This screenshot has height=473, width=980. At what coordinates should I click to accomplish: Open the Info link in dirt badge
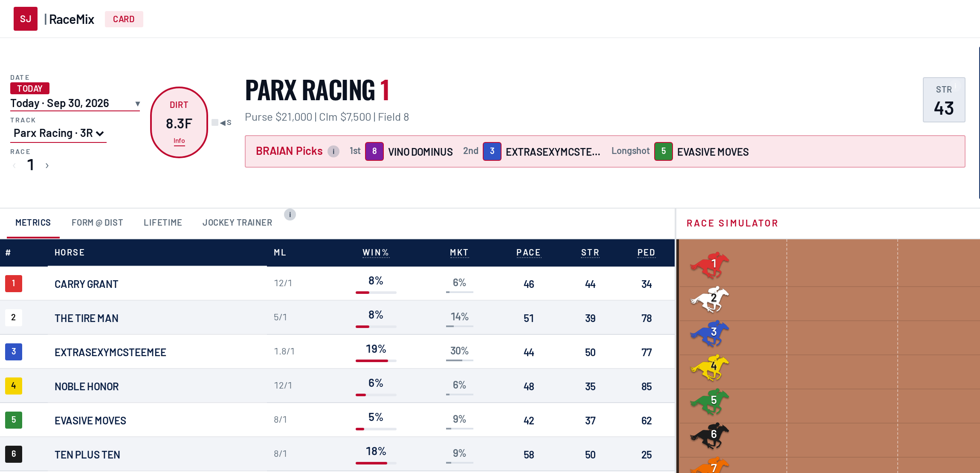coord(179,141)
